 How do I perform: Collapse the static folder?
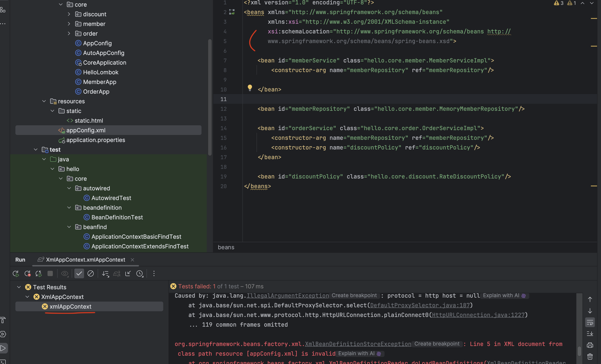click(52, 111)
